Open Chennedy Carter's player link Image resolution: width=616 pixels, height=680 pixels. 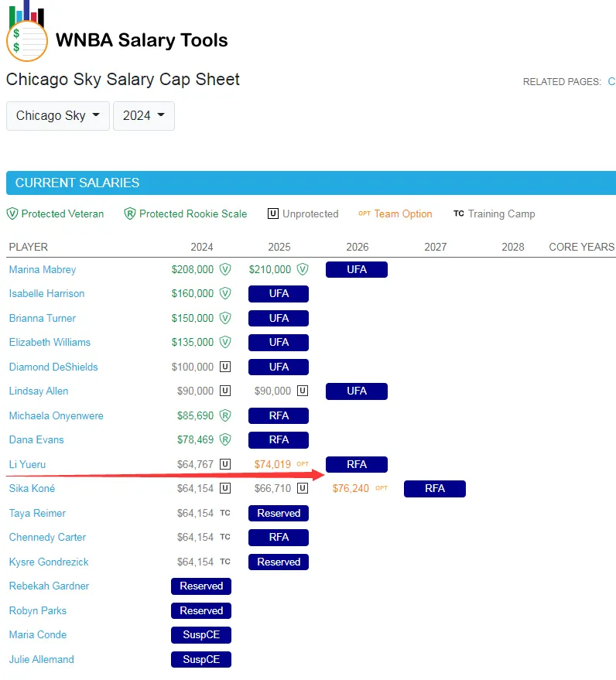click(x=48, y=538)
